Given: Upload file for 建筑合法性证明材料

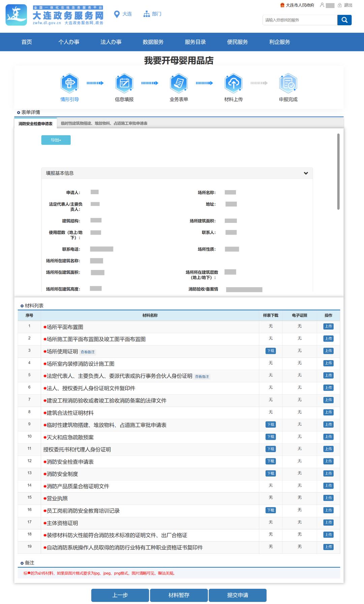Looking at the screenshot, I should (x=328, y=412).
